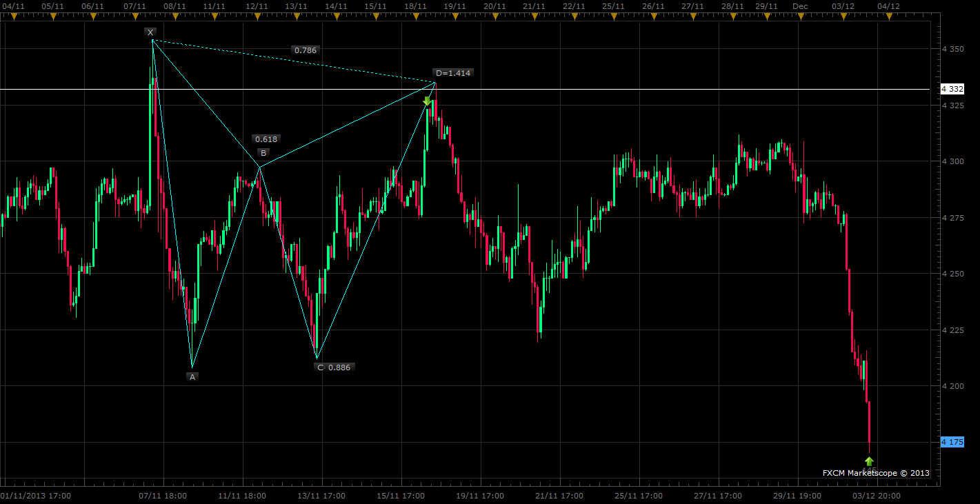Click the green up arrow below last candle
Image resolution: width=980 pixels, height=504 pixels.
click(x=869, y=461)
